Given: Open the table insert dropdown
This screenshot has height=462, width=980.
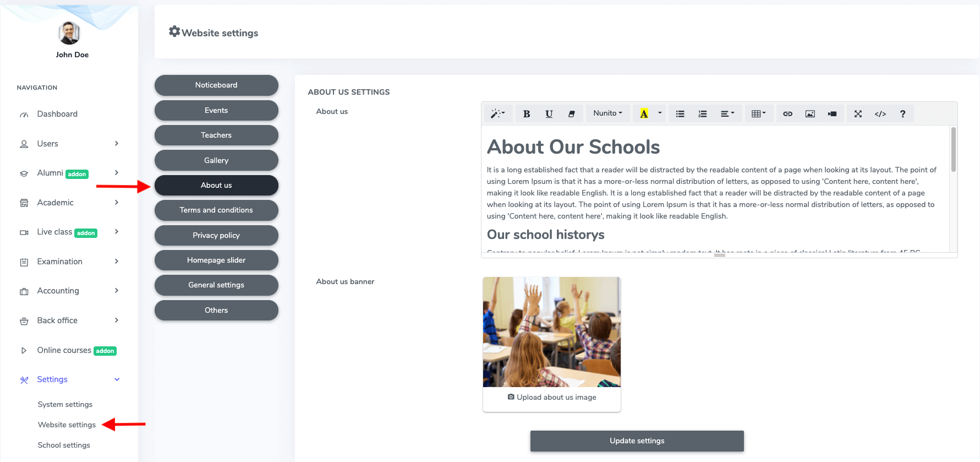Looking at the screenshot, I should 758,114.
